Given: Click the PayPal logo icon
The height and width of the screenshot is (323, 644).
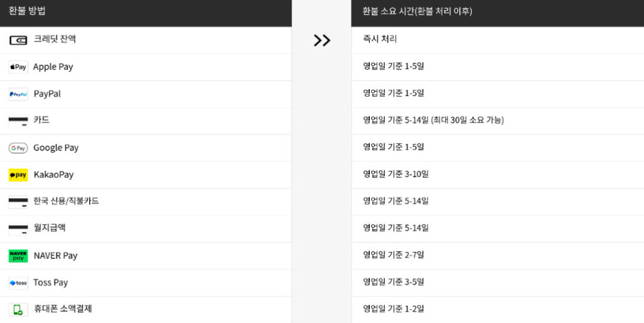Looking at the screenshot, I should pyautogui.click(x=18, y=94).
